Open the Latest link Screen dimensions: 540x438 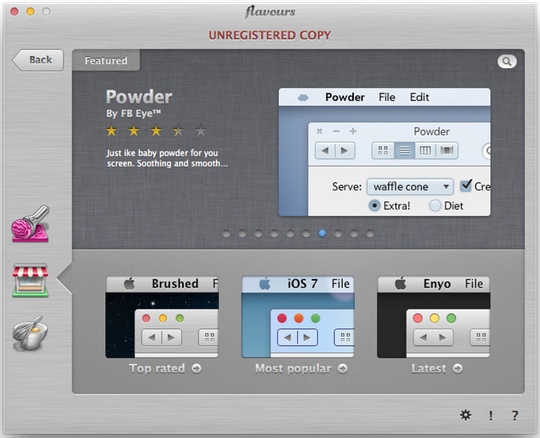pos(437,369)
